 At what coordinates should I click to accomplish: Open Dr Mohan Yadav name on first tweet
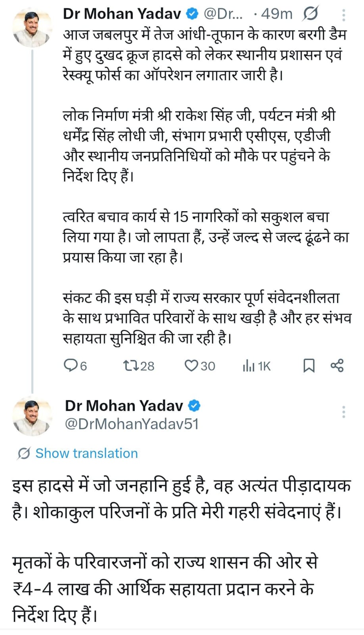pyautogui.click(x=122, y=14)
